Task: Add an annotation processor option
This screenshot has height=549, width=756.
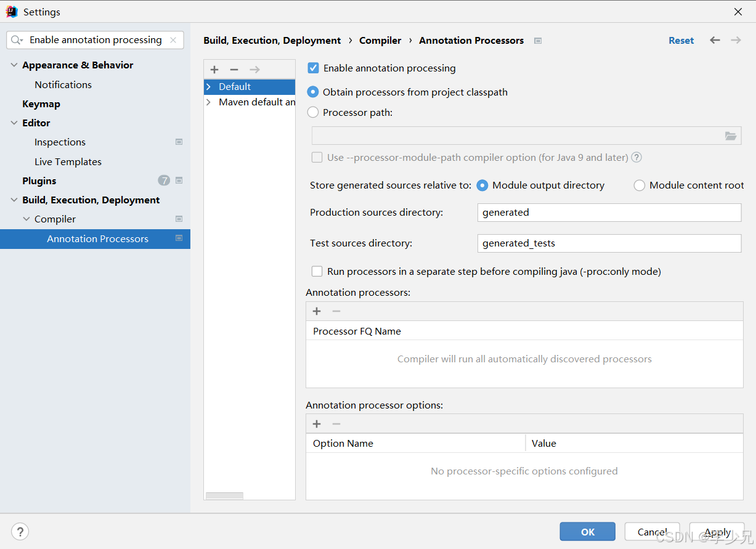Action: (x=317, y=424)
